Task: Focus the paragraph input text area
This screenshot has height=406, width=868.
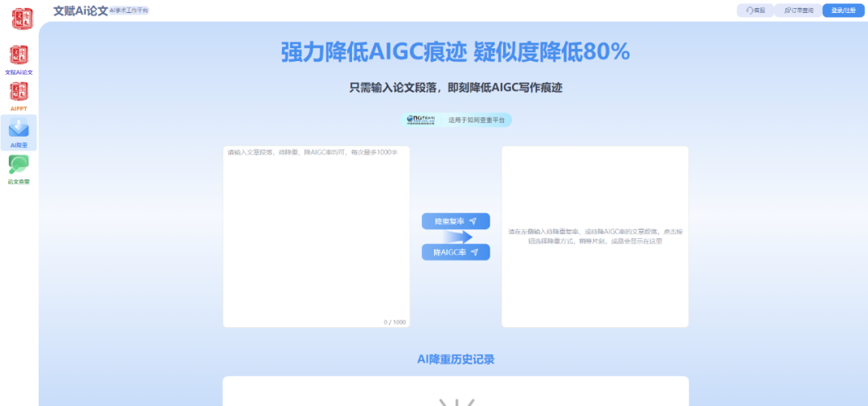Action: 316,236
